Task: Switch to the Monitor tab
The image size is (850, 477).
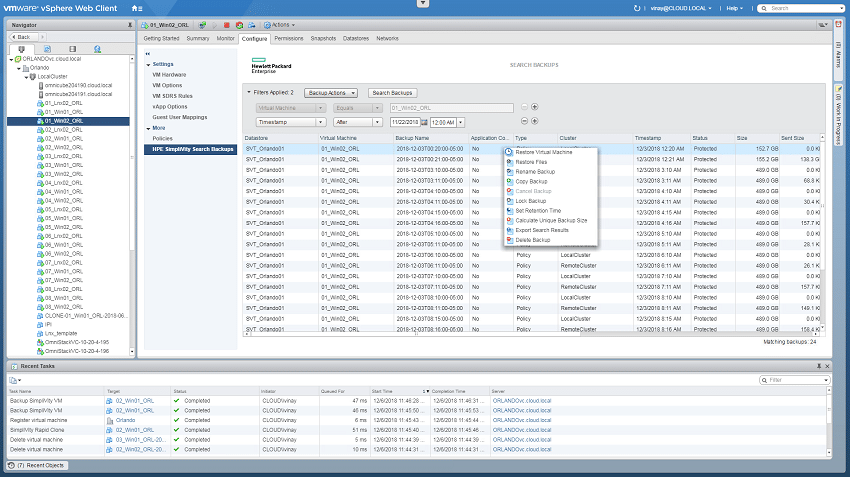Action: 226,38
